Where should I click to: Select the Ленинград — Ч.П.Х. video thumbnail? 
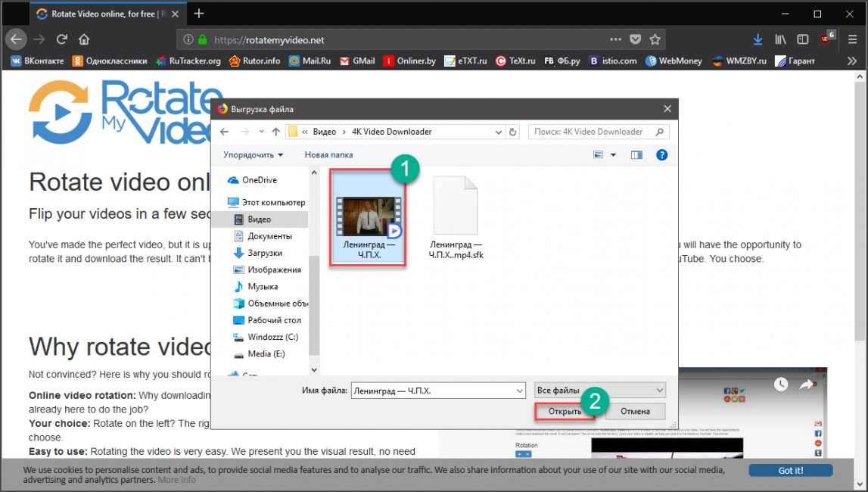pos(369,217)
